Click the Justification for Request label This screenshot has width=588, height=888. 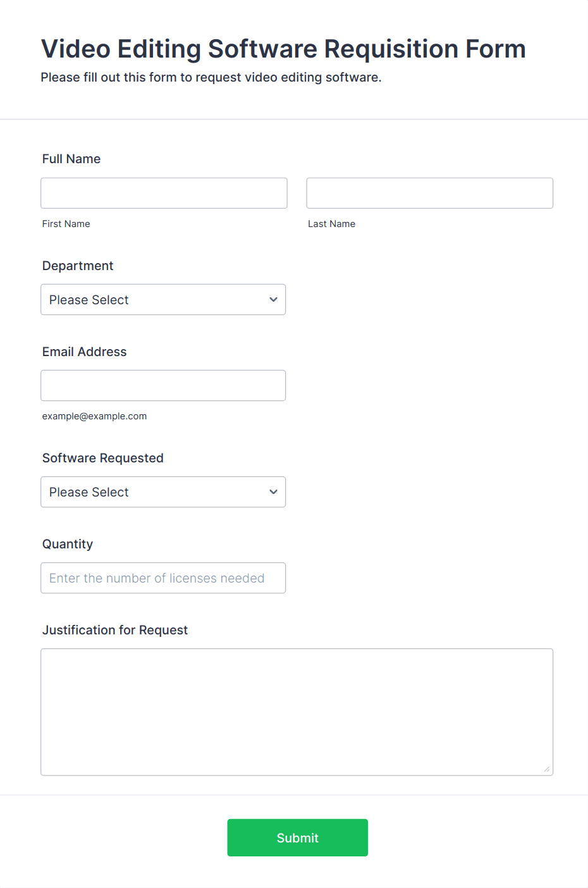[115, 630]
